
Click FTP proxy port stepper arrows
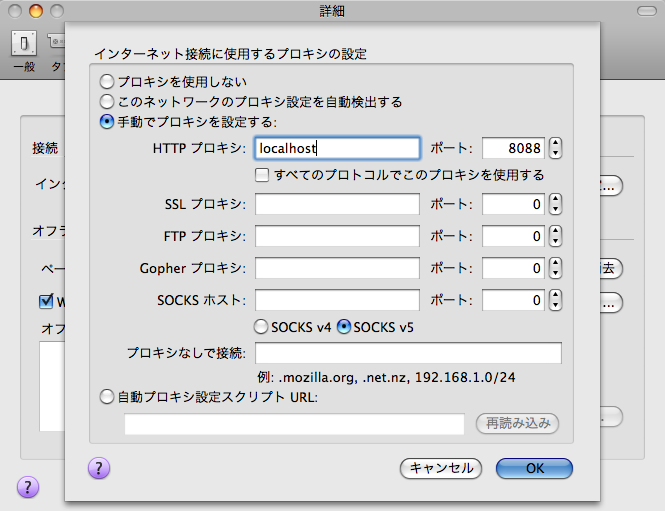pos(555,237)
